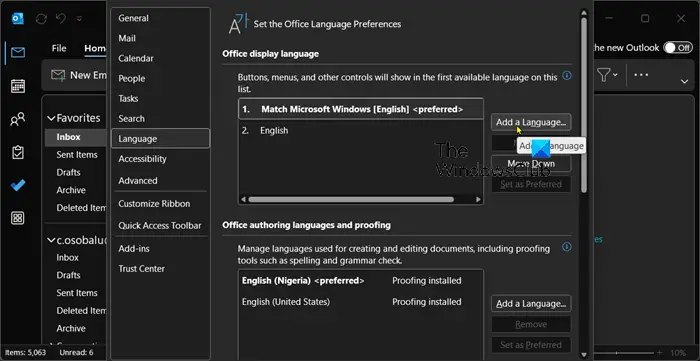Click info icon beside display language description

point(567,75)
